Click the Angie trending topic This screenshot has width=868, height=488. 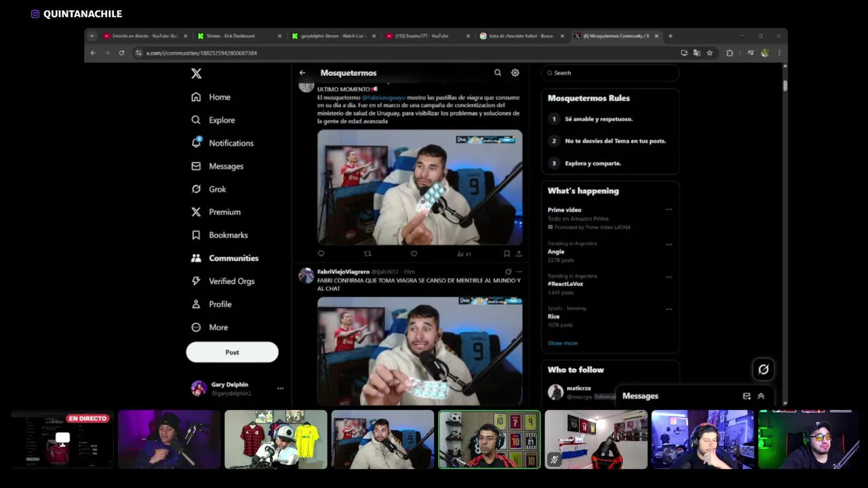coord(556,251)
